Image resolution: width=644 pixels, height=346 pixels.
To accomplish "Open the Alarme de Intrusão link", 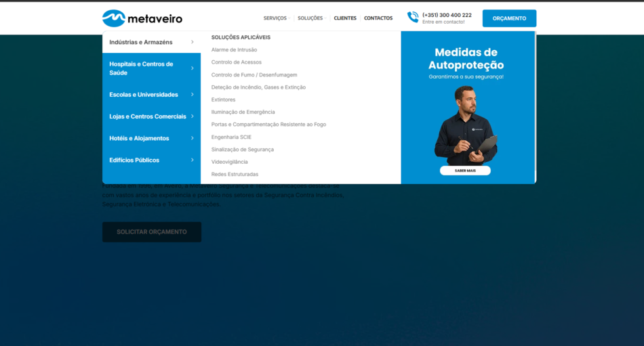I will coord(234,50).
